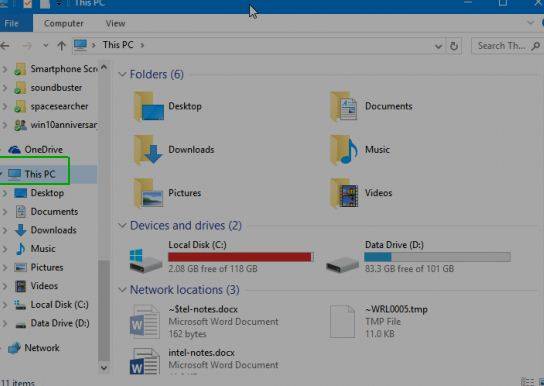Click the computer icon in address bar
Screen dimensions: 544x386
click(x=80, y=45)
